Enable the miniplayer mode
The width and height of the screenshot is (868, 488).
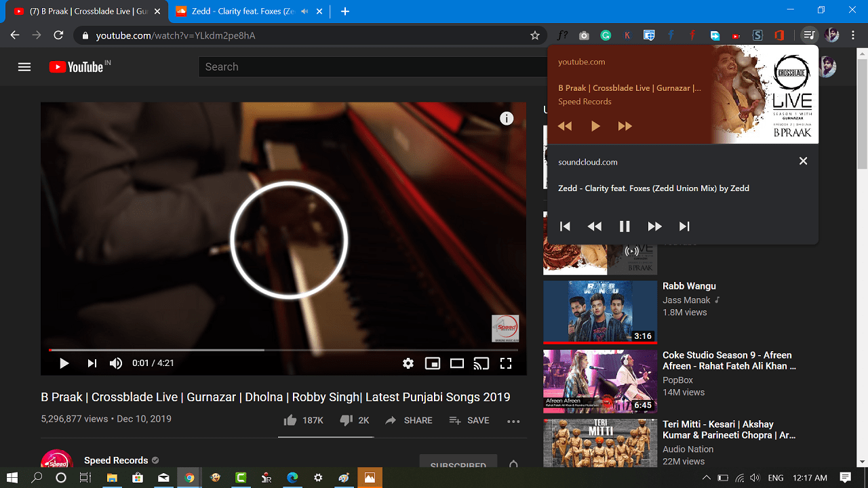[x=432, y=363]
